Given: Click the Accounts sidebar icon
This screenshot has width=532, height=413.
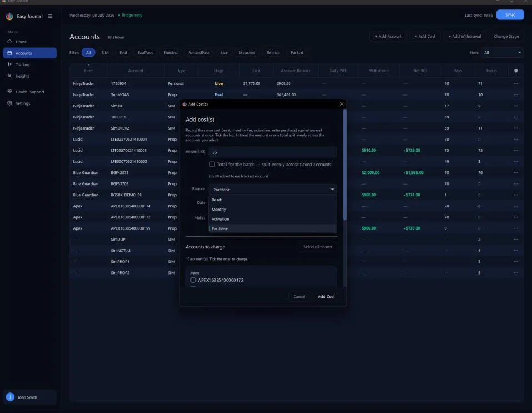Looking at the screenshot, I should pyautogui.click(x=9, y=53).
